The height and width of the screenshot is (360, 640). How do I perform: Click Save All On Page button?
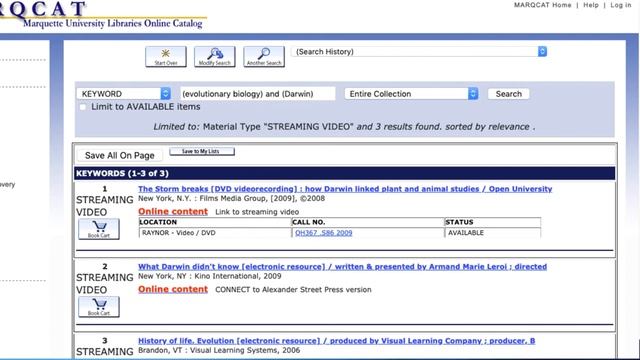click(120, 156)
